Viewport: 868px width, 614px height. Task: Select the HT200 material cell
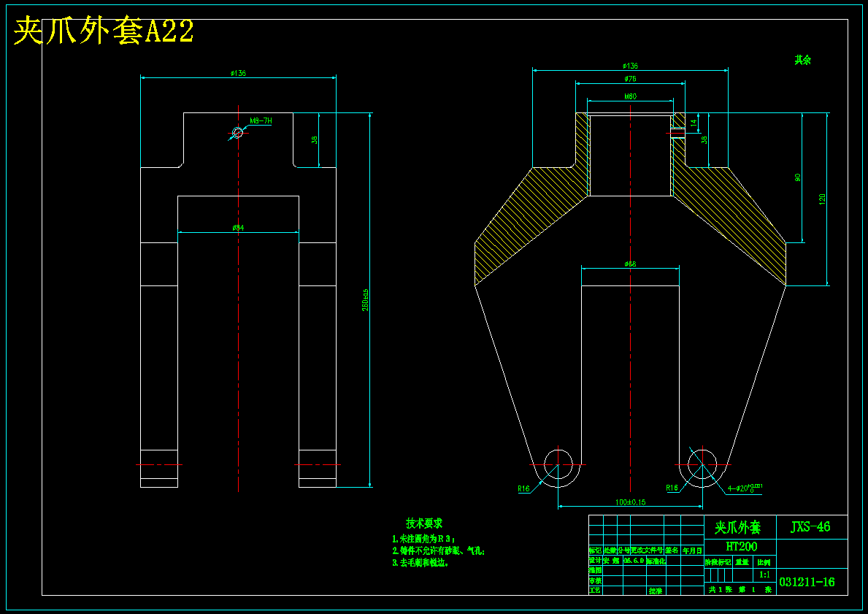coord(741,547)
